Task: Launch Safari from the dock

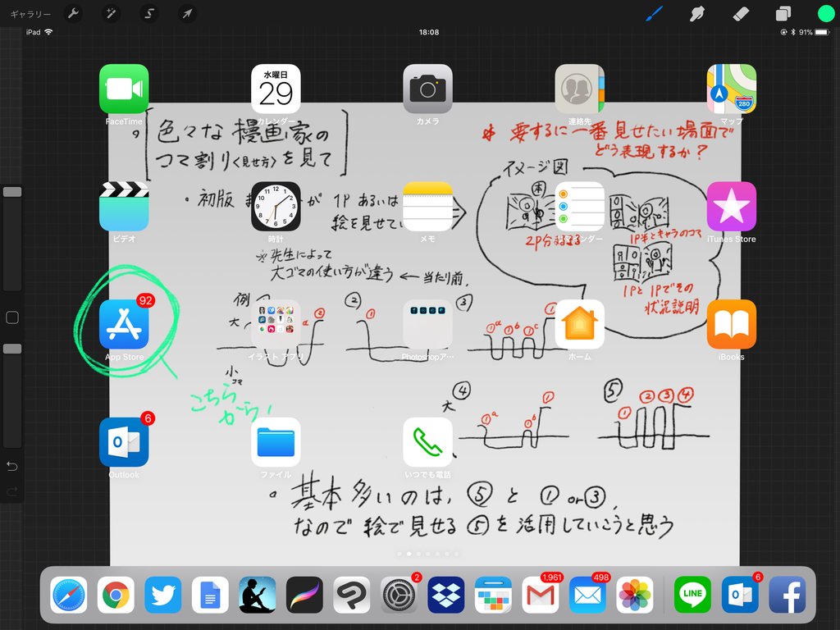Action: tap(69, 595)
